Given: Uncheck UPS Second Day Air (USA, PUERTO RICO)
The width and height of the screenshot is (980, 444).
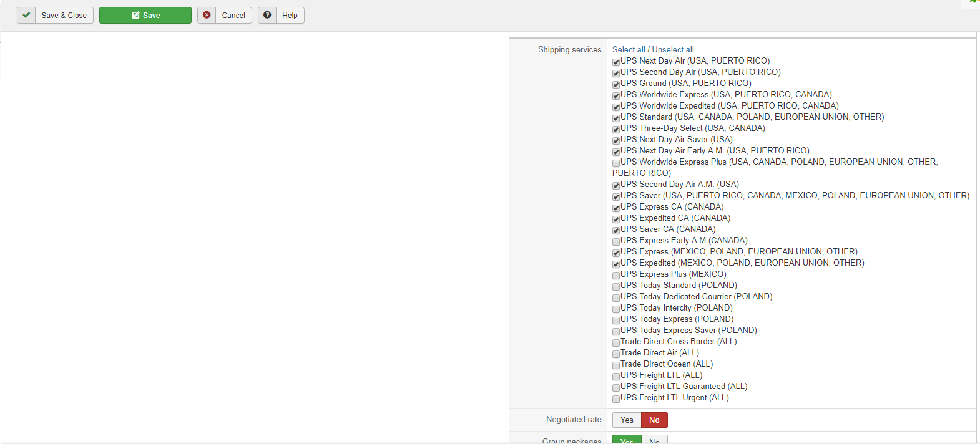Looking at the screenshot, I should tap(616, 73).
